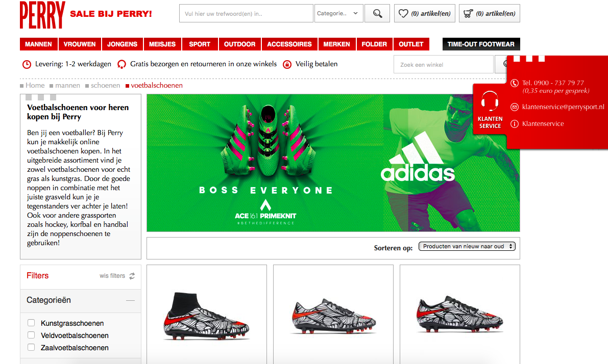The width and height of the screenshot is (608, 364).
Task: Open the Categorie dropdown in search bar
Action: (x=339, y=14)
